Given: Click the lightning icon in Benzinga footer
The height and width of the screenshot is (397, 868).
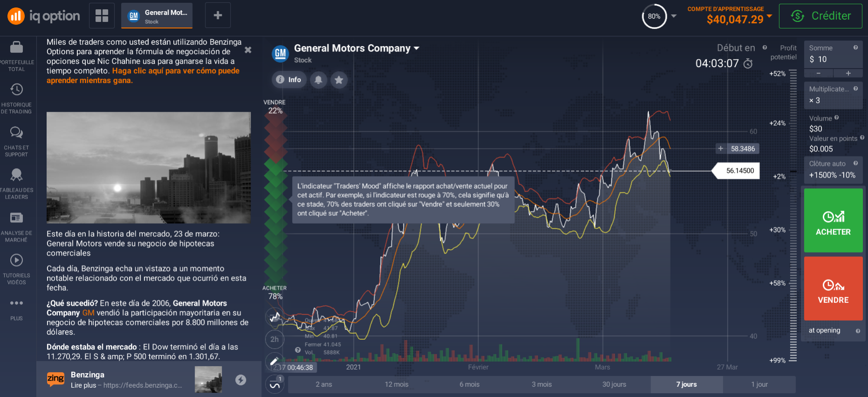Looking at the screenshot, I should point(240,380).
